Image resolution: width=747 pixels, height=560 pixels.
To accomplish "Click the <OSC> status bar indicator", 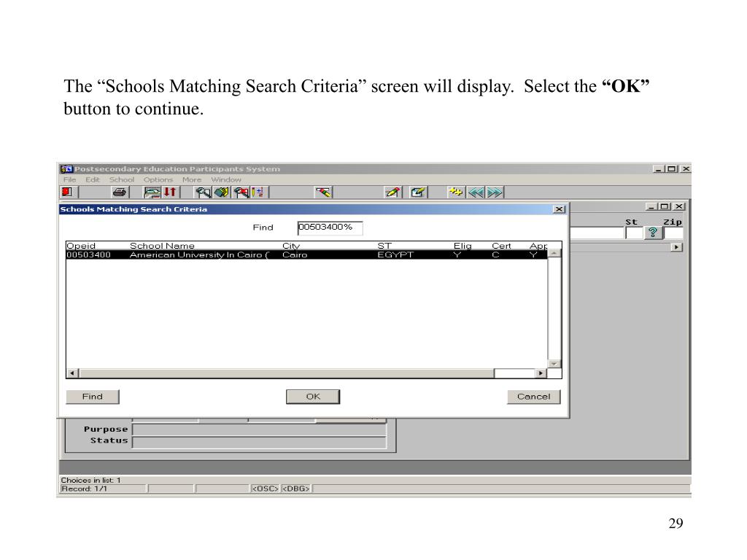I will (x=265, y=489).
